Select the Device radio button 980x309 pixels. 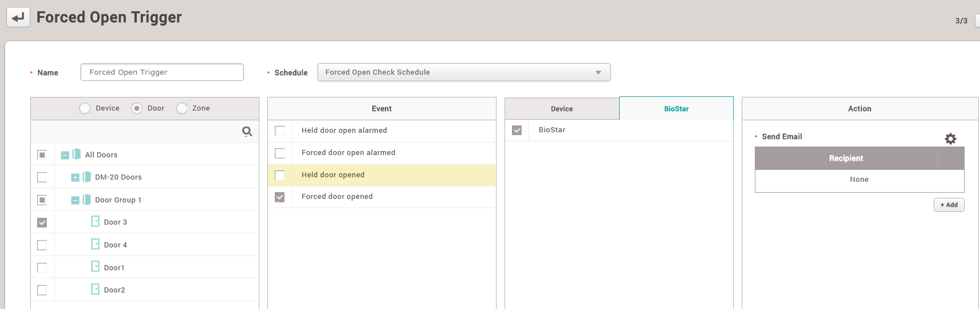pos(85,108)
